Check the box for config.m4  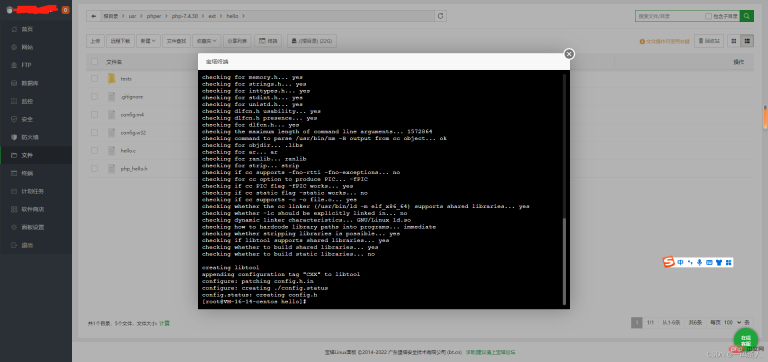click(x=95, y=115)
